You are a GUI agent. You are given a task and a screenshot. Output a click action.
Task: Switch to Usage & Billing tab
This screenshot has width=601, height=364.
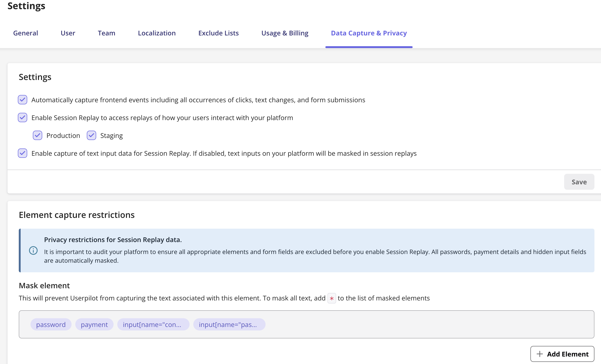click(x=285, y=33)
